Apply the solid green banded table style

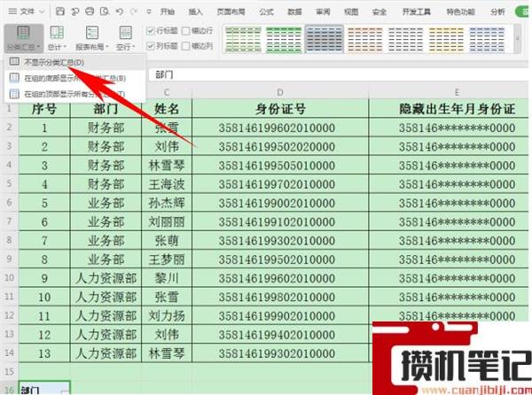tap(284, 40)
